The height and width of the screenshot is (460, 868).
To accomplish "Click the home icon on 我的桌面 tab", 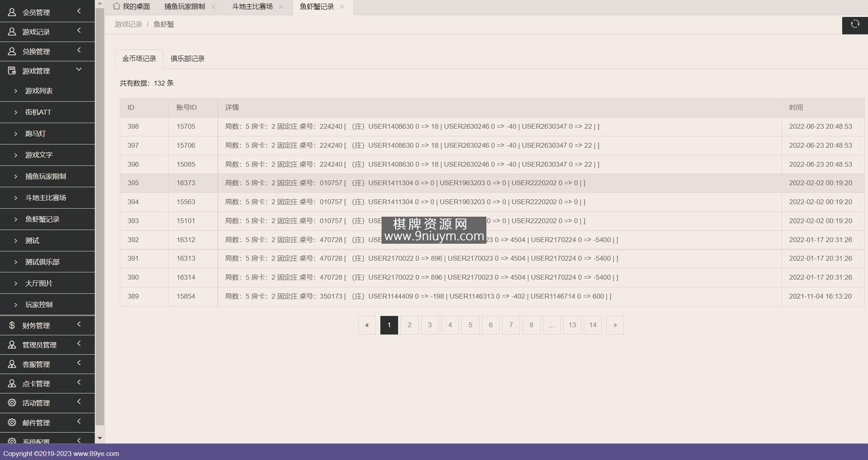I will [116, 6].
